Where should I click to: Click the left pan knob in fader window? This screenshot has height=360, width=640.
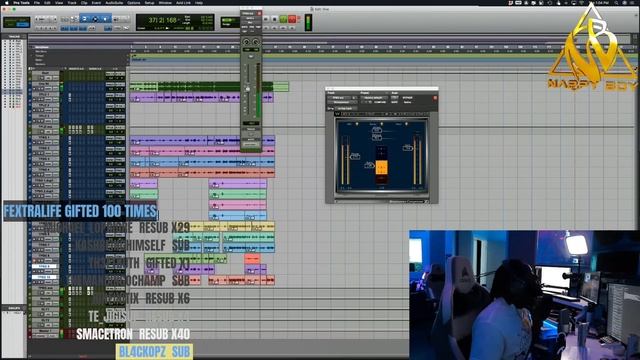pos(246,42)
